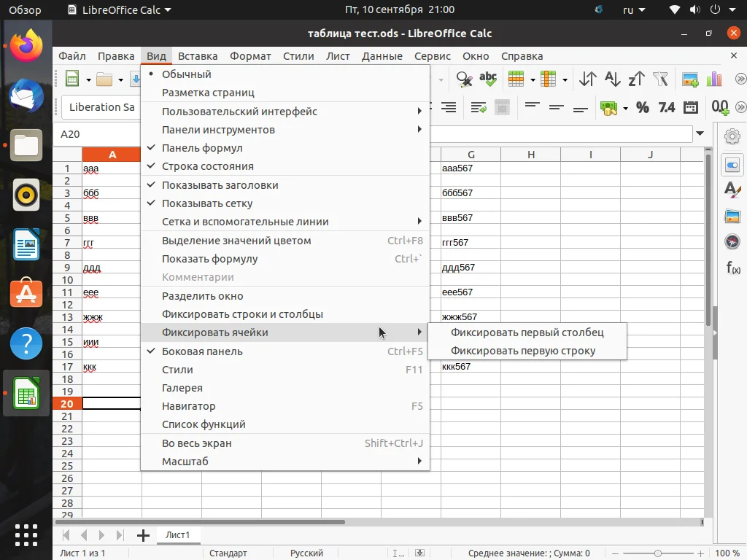
Task: Click the Insert Chart icon
Action: (x=713, y=79)
